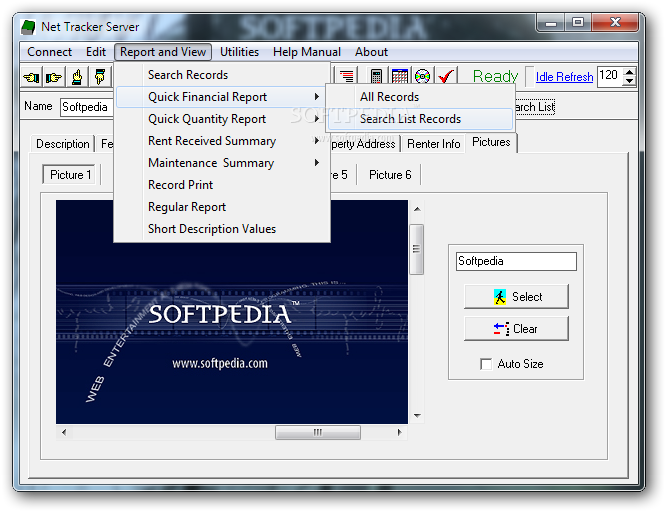
Task: Open the calculator toolbar icon
Action: pyautogui.click(x=376, y=76)
